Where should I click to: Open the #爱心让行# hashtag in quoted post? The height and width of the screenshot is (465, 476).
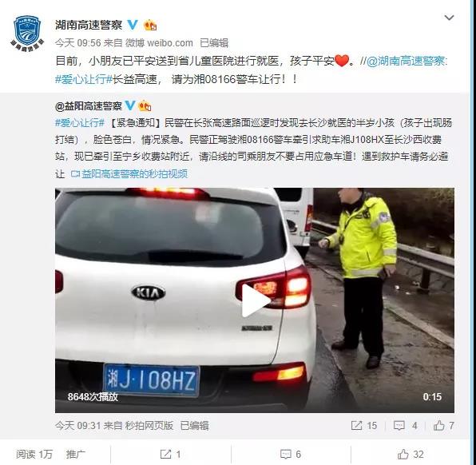tap(80, 123)
